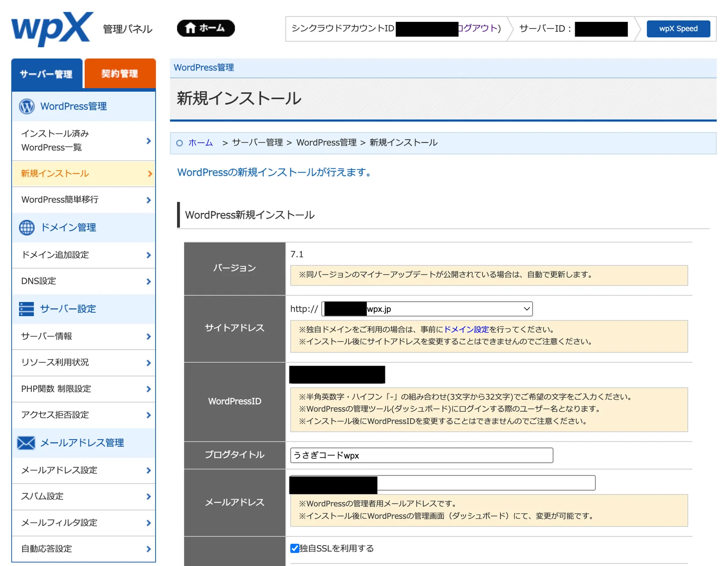The width and height of the screenshot is (728, 566).
Task: Open アクセス拒否設定 menu item
Action: point(84,415)
